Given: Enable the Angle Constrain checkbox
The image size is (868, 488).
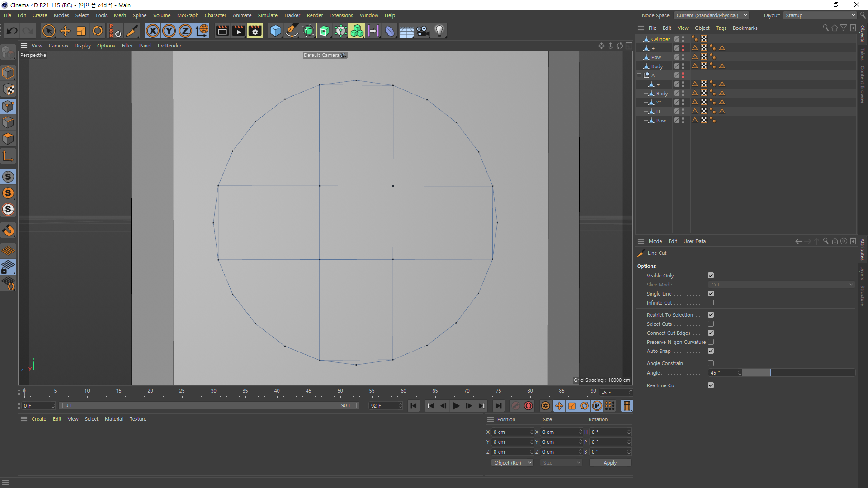Looking at the screenshot, I should 711,363.
